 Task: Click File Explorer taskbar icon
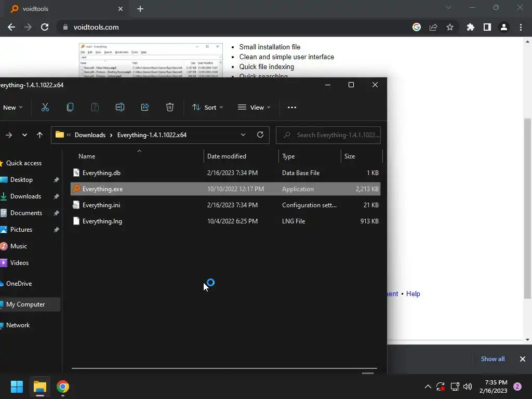pos(39,387)
